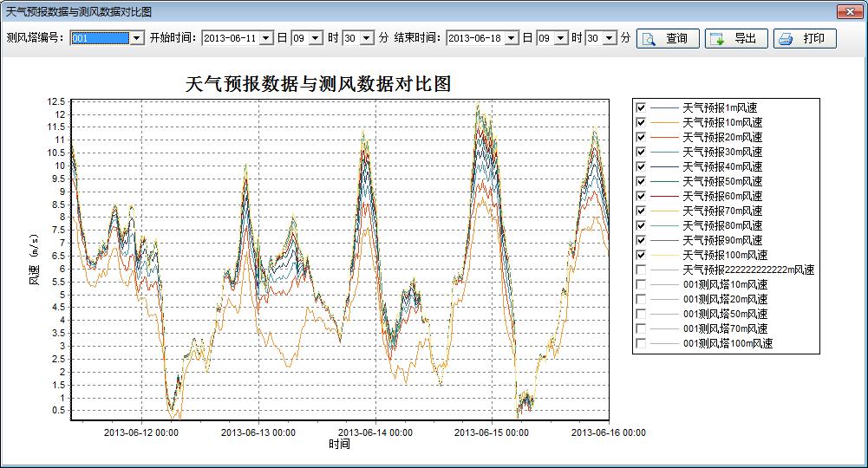The width and height of the screenshot is (868, 468).
Task: Uncheck 天气预报1m风速 series
Action: [641, 107]
